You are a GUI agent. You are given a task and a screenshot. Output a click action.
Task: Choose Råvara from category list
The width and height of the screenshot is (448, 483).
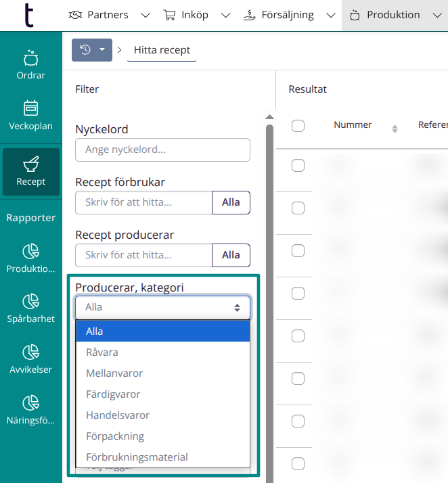(x=102, y=352)
